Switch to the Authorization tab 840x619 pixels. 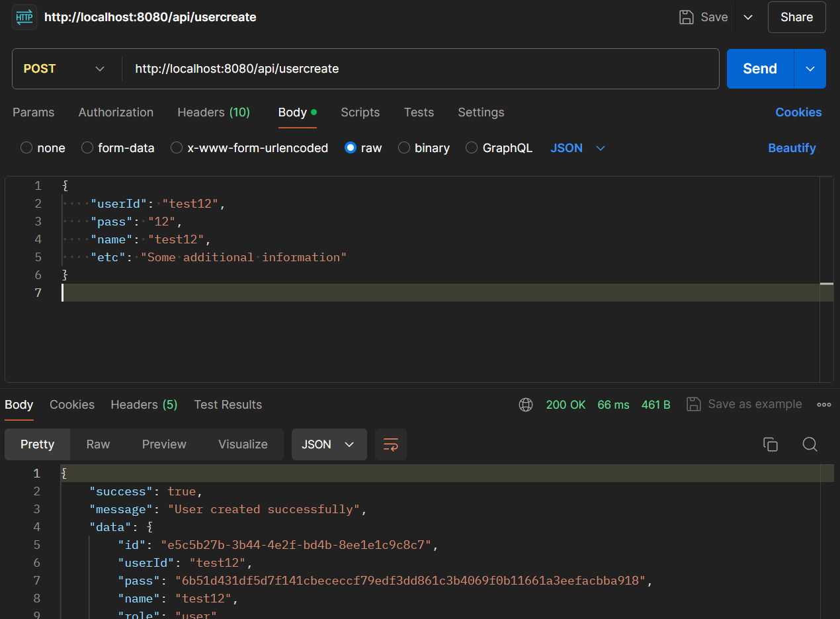coord(116,112)
